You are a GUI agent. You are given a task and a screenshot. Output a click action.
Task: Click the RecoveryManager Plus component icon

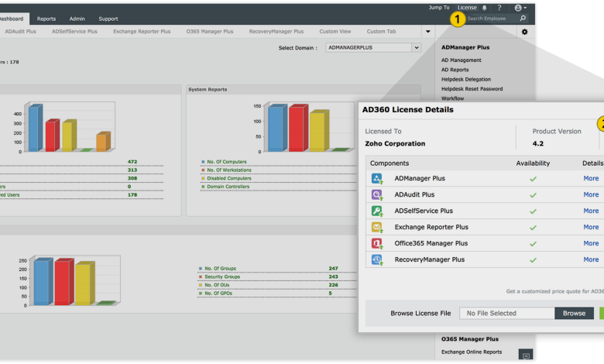377,259
